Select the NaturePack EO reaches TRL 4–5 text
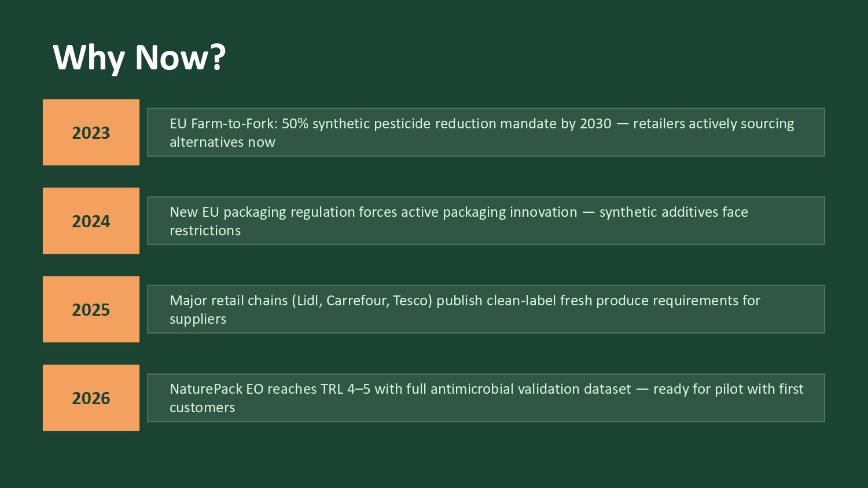The width and height of the screenshot is (868, 488). 486,398
